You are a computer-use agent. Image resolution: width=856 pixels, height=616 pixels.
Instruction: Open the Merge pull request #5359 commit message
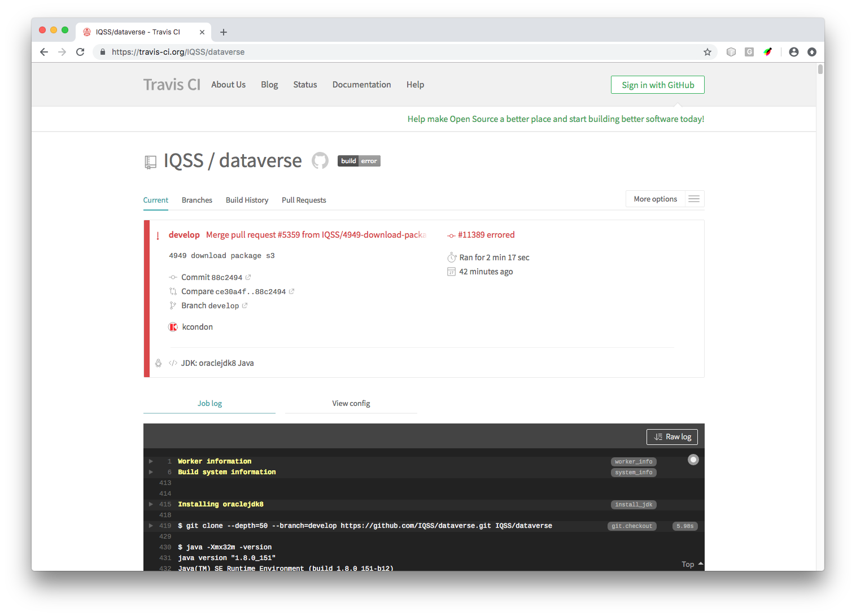coord(316,235)
